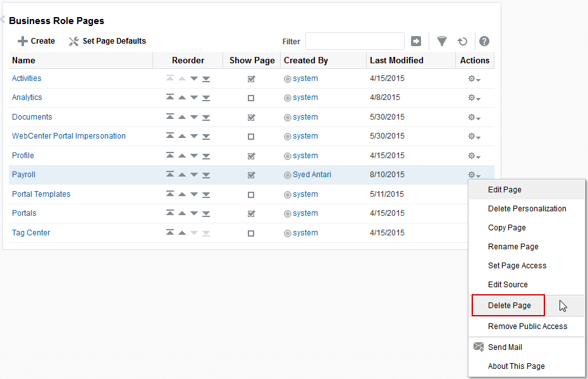This screenshot has height=379, width=588.
Task: Click inside the Filter text field
Action: (x=354, y=40)
